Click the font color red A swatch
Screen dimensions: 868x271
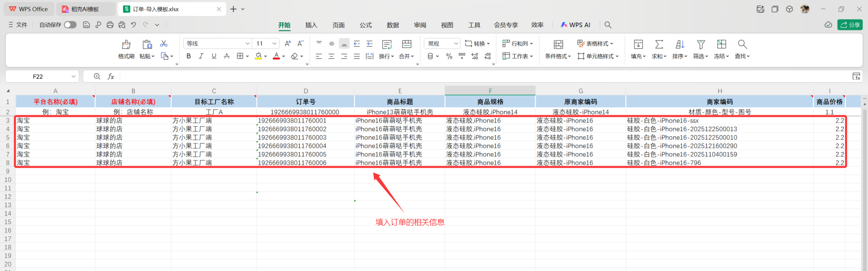coord(276,56)
